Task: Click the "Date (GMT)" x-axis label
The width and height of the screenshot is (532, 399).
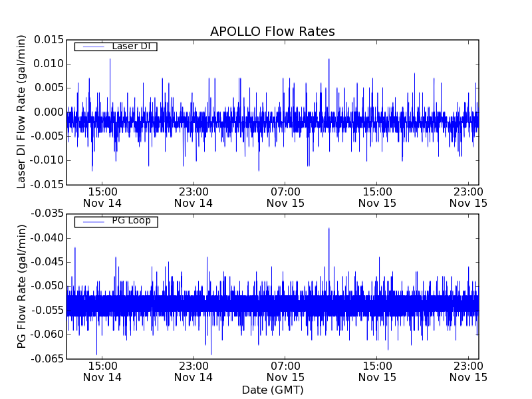Action: point(272,390)
